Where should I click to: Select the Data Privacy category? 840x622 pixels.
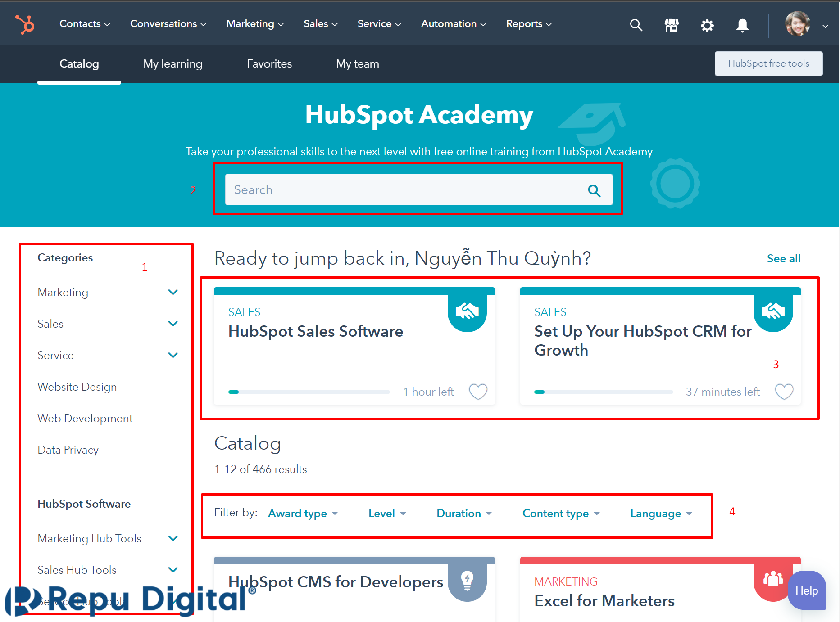coord(68,450)
